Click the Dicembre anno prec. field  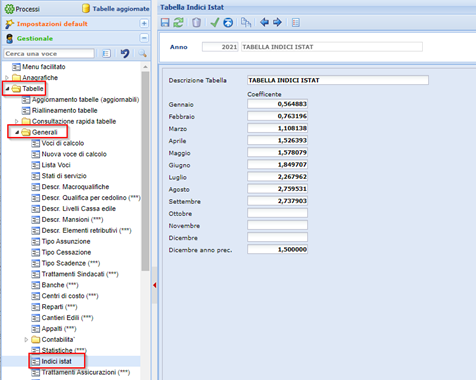(x=277, y=249)
